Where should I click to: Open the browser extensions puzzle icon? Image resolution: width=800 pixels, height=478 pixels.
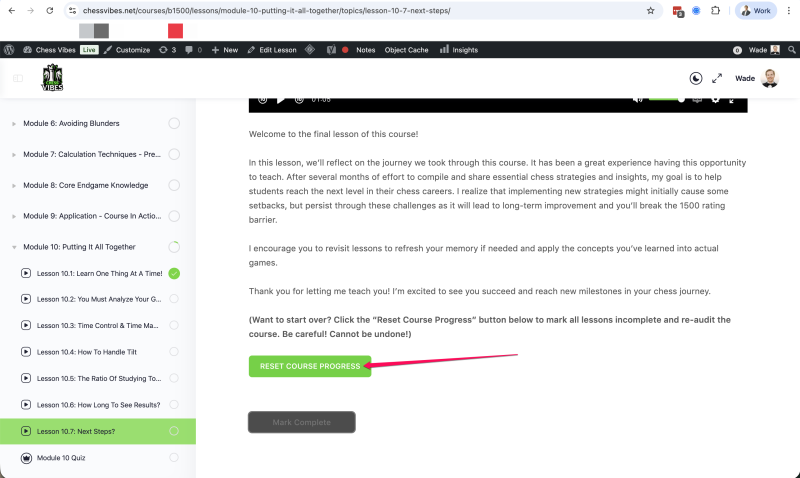[x=716, y=11]
